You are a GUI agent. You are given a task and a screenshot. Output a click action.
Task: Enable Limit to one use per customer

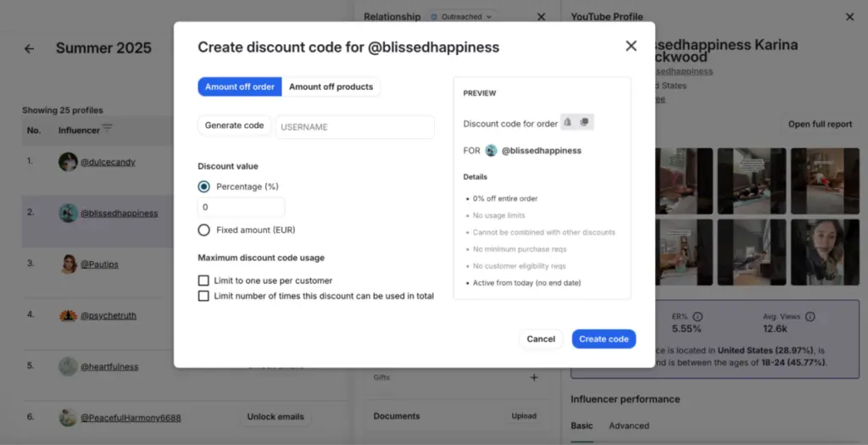(203, 281)
